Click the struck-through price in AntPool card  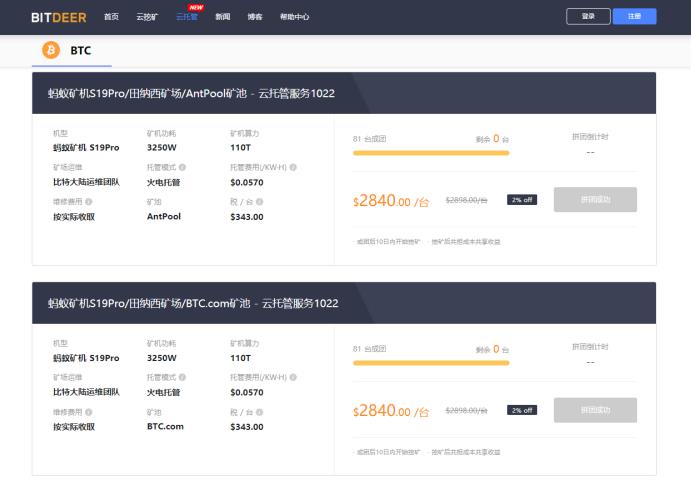[x=466, y=200]
